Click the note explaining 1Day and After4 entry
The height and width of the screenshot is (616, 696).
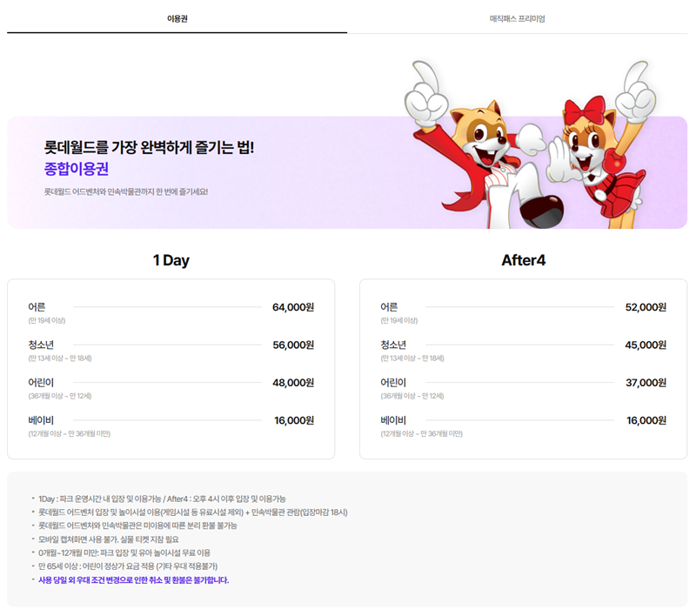[x=162, y=499]
